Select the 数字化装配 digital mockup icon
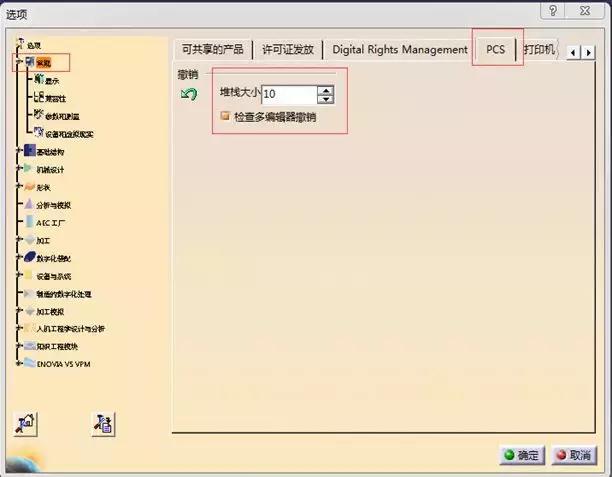Screen dimensions: 612x477 tap(30, 257)
